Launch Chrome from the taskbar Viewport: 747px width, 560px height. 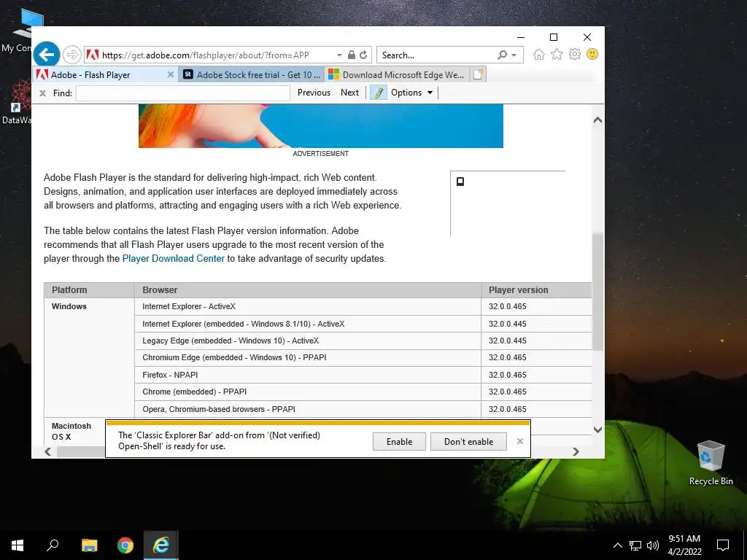[125, 545]
